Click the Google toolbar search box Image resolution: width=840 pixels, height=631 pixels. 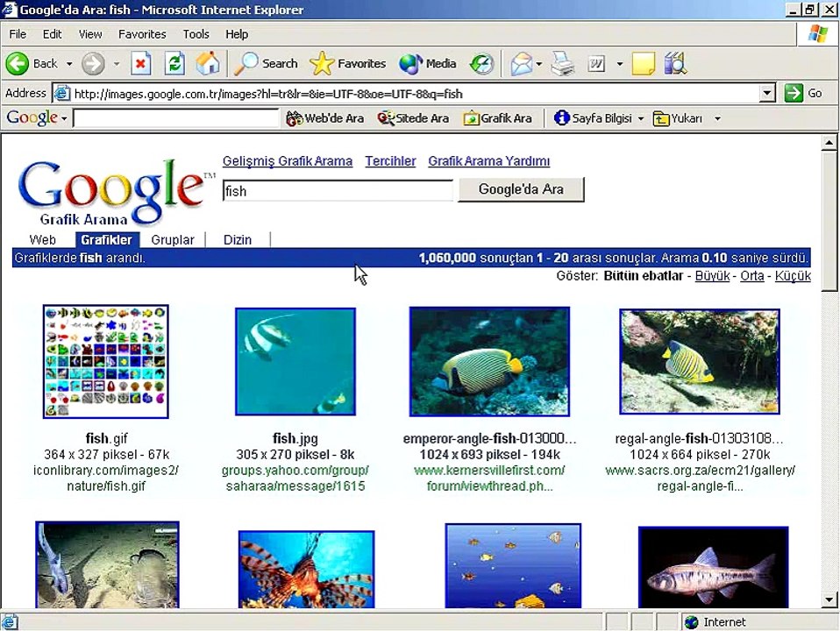(x=176, y=118)
